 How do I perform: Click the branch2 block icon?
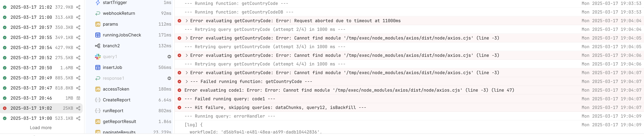pyautogui.click(x=98, y=46)
